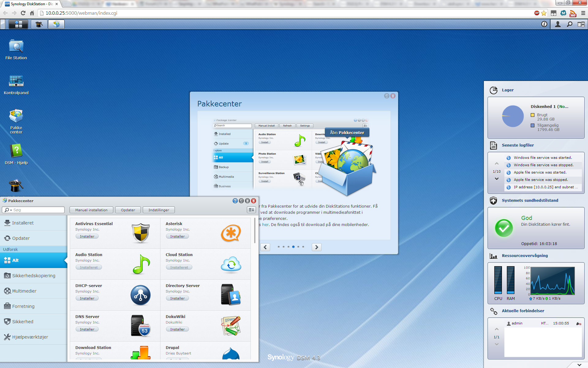Viewport: 588px width, 368px height.
Task: Install the DNS Server package
Action: [x=87, y=329]
